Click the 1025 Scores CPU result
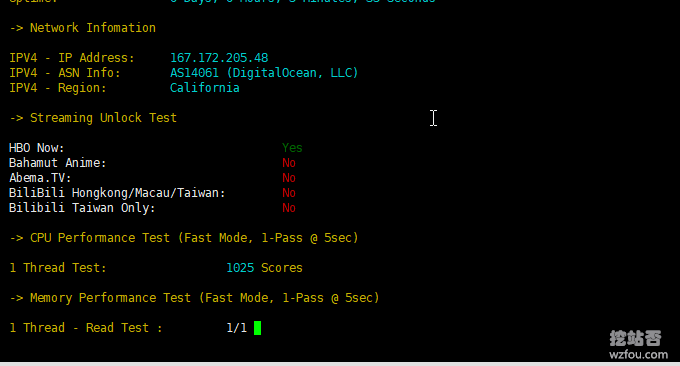The height and width of the screenshot is (366, 680). [264, 268]
